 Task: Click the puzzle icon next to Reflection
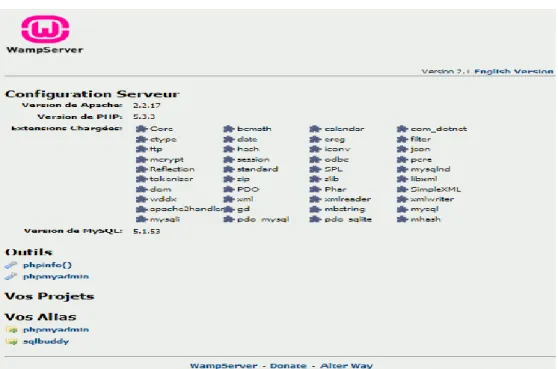[142, 169]
